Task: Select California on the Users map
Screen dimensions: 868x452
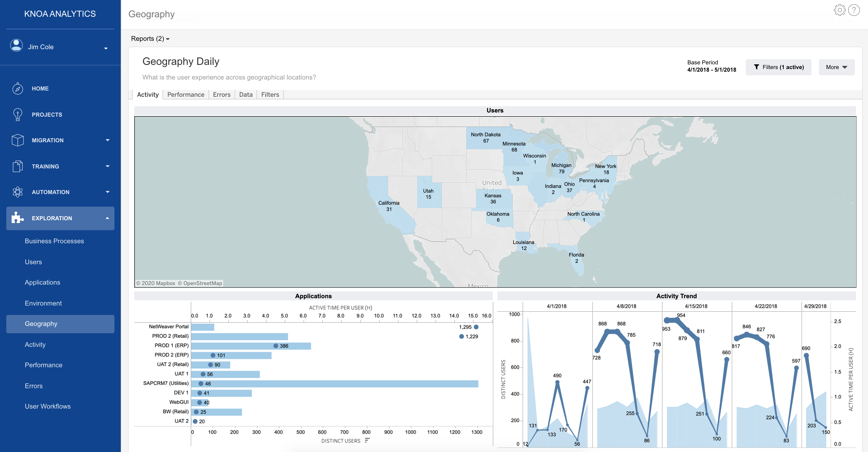Action: click(x=389, y=206)
